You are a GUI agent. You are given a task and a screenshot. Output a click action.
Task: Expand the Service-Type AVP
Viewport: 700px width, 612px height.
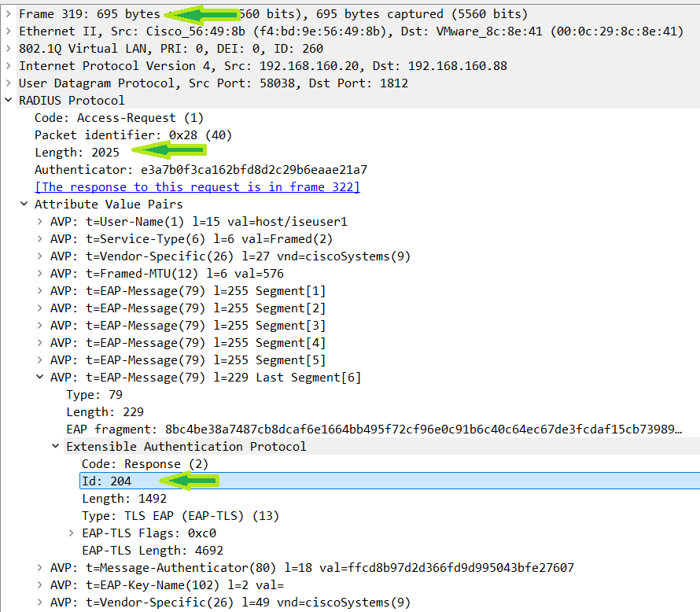click(40, 239)
